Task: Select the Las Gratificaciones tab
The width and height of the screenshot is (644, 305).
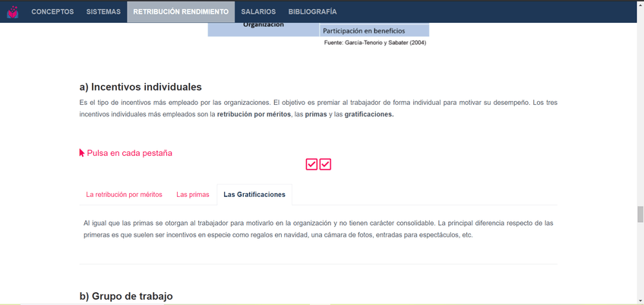Action: [x=254, y=195]
